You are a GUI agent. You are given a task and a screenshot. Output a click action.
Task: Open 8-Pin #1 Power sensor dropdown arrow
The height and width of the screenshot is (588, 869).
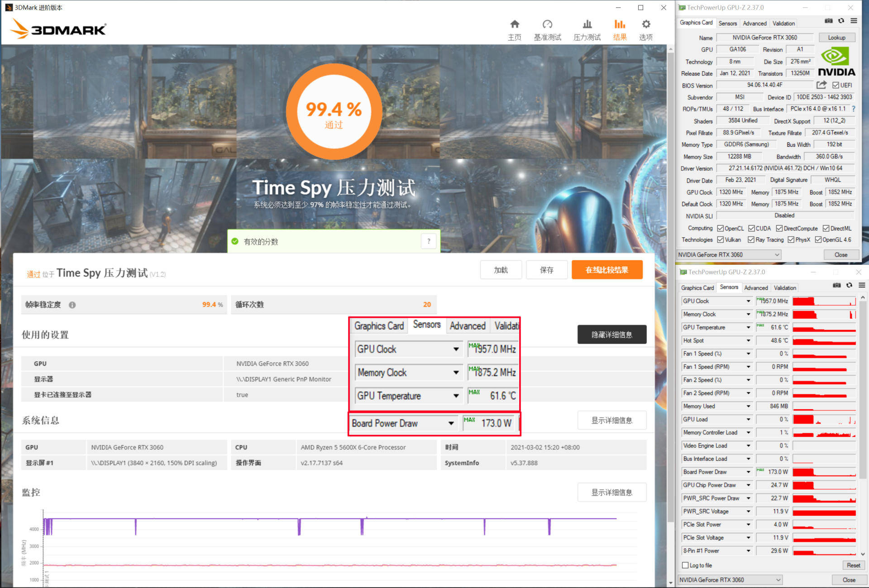coord(748,550)
